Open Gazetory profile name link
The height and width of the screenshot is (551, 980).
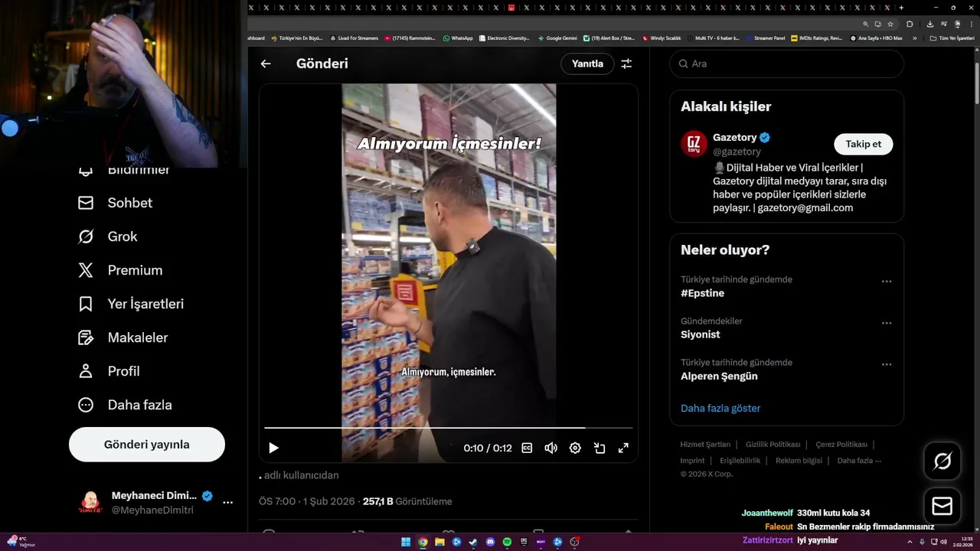pyautogui.click(x=734, y=138)
